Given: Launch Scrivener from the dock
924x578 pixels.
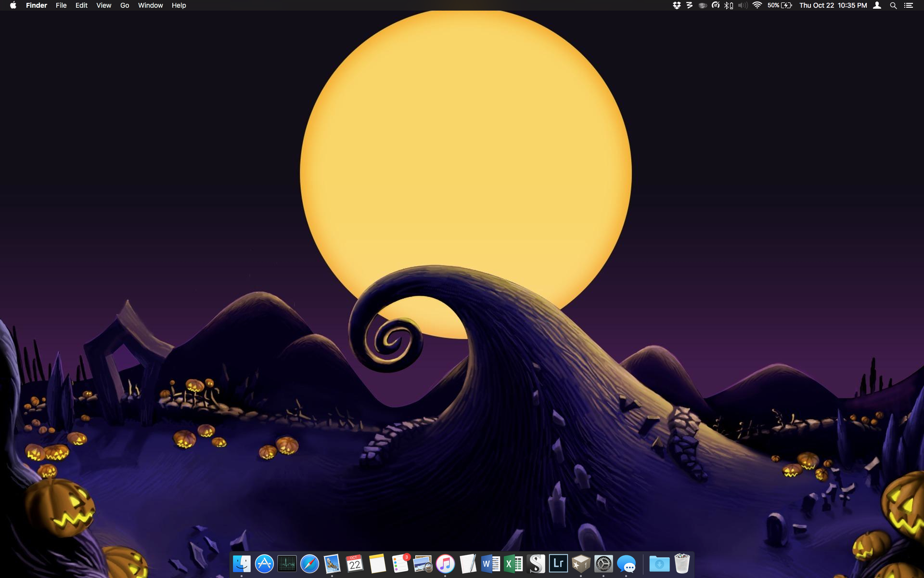Looking at the screenshot, I should [x=536, y=564].
